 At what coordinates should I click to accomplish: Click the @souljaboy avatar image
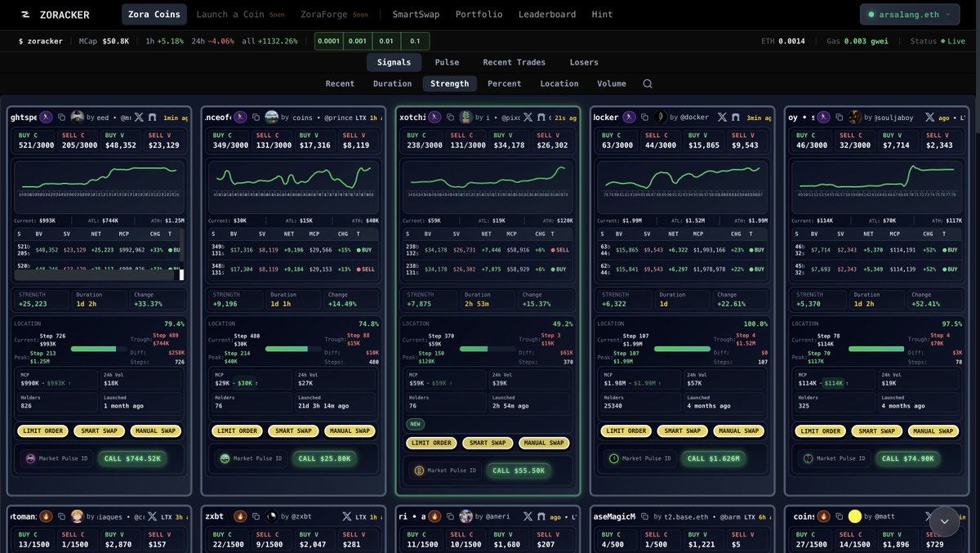[x=854, y=117]
